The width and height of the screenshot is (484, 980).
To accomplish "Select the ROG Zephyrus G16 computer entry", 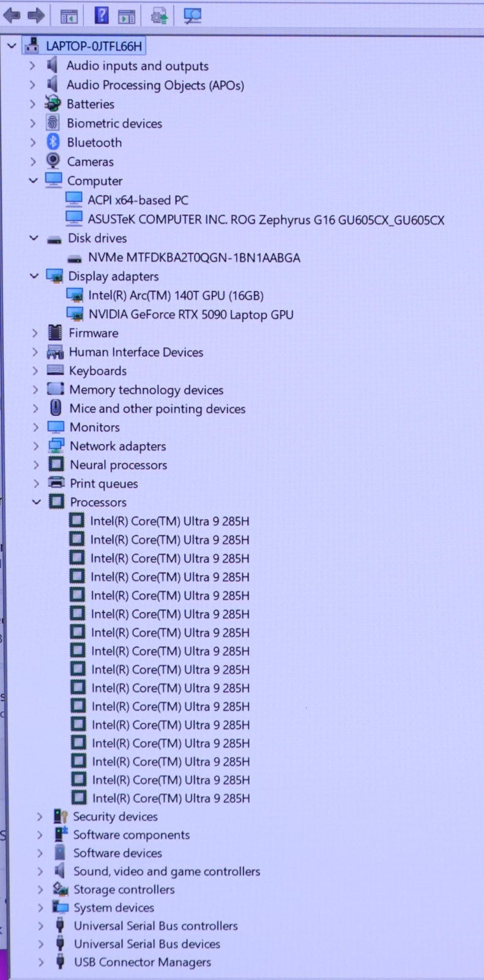I will (x=266, y=220).
